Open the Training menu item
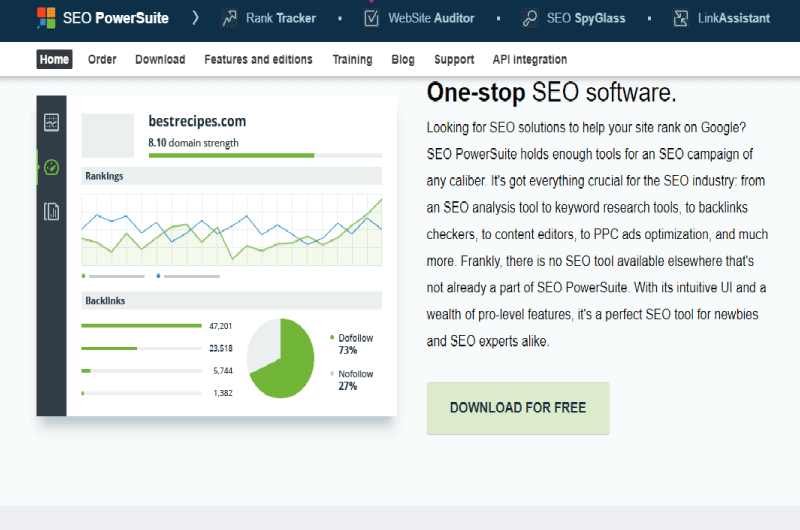The width and height of the screenshot is (800, 530). click(x=353, y=59)
